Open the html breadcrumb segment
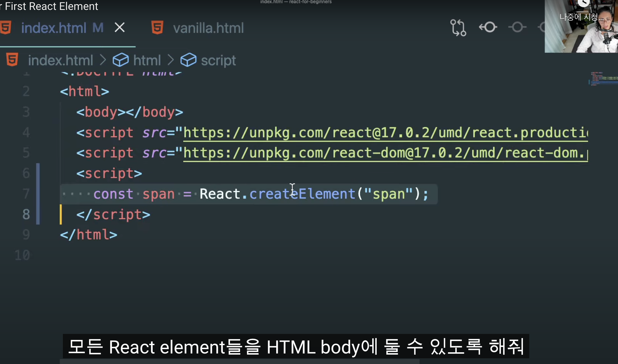 147,60
